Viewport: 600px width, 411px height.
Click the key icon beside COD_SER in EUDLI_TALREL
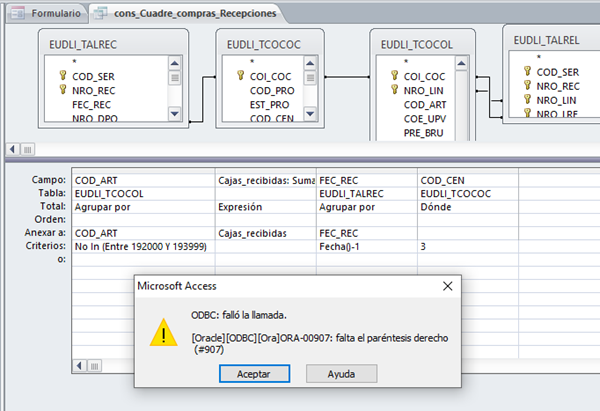click(x=526, y=72)
